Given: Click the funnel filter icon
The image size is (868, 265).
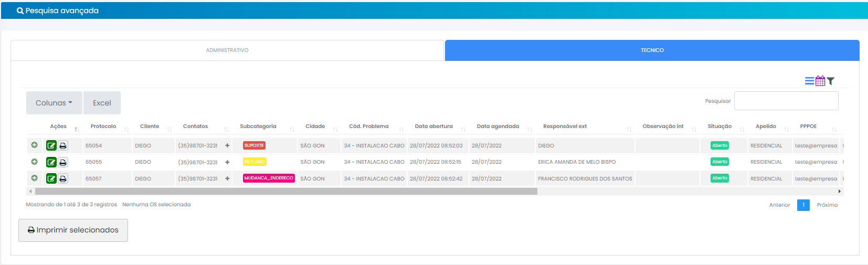Looking at the screenshot, I should [x=831, y=81].
